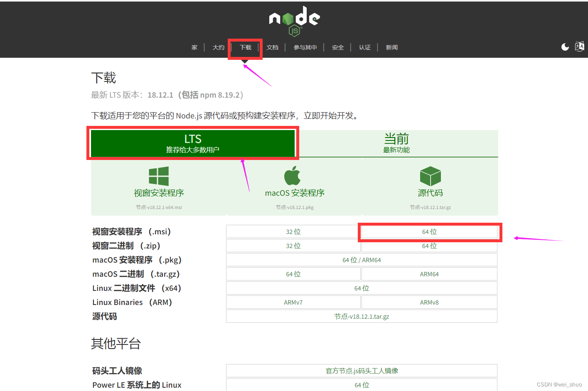Click the 源代码 download card link
The height and width of the screenshot is (391, 588).
[x=430, y=193]
